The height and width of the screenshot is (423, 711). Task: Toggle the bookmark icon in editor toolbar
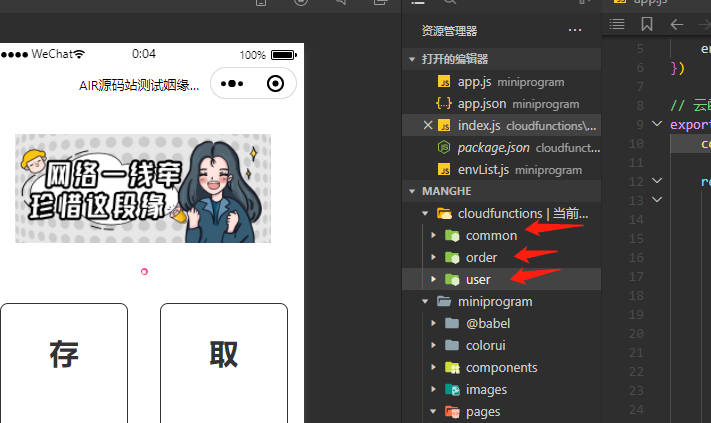(x=647, y=24)
